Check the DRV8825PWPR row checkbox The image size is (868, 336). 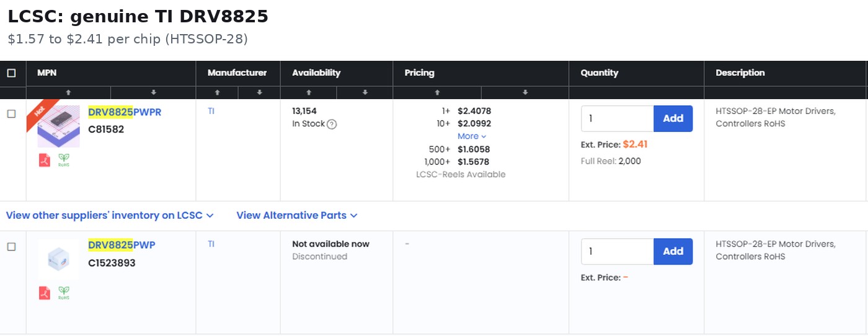click(x=11, y=113)
